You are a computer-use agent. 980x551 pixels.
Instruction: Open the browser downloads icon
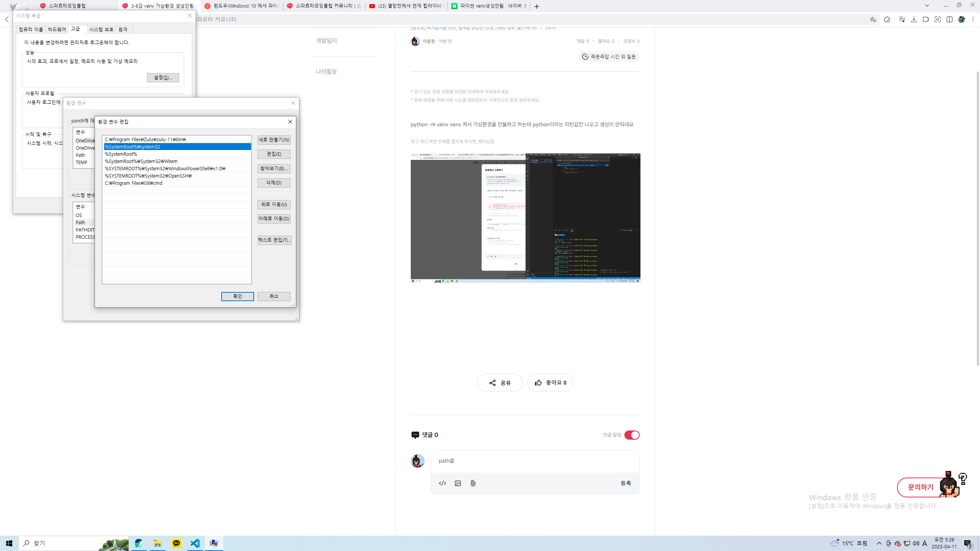[914, 20]
